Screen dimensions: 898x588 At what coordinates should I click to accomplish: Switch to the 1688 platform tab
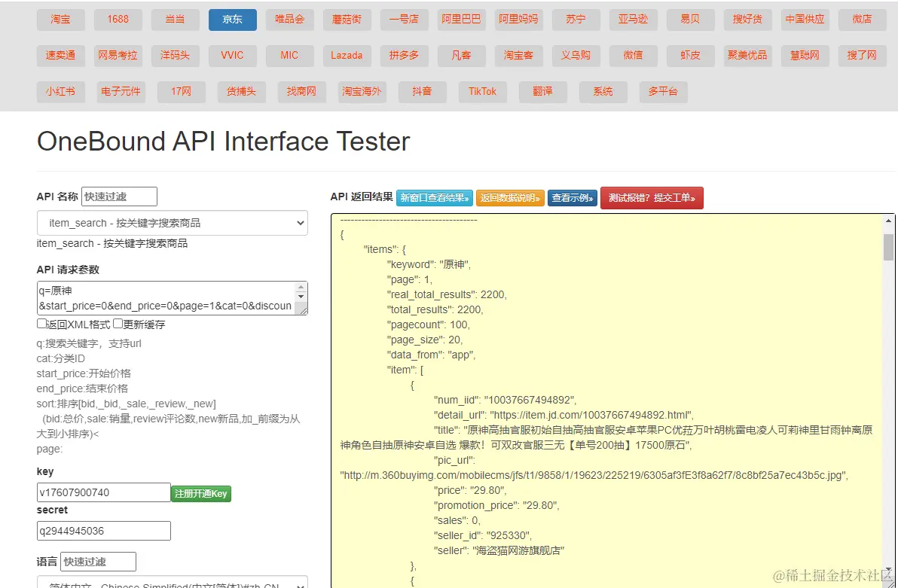click(118, 20)
